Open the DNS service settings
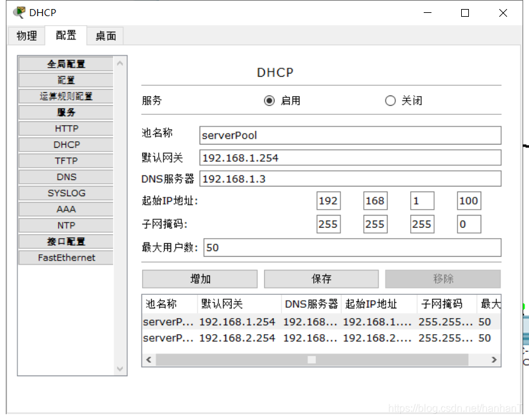 66,177
